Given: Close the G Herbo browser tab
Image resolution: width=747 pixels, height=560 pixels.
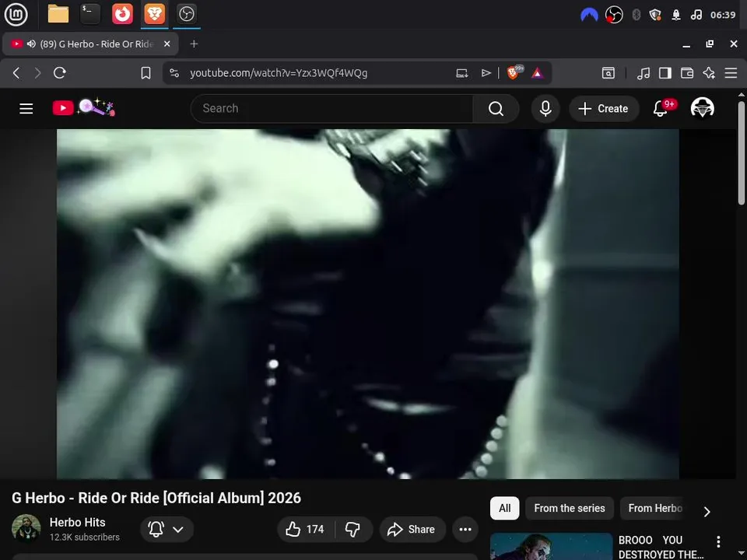Looking at the screenshot, I should (x=167, y=44).
